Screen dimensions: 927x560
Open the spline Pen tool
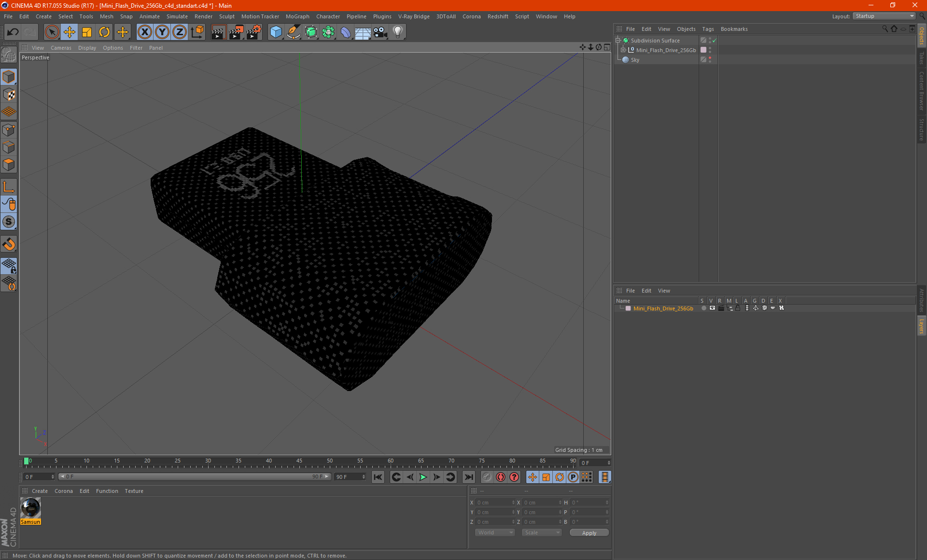click(x=294, y=32)
